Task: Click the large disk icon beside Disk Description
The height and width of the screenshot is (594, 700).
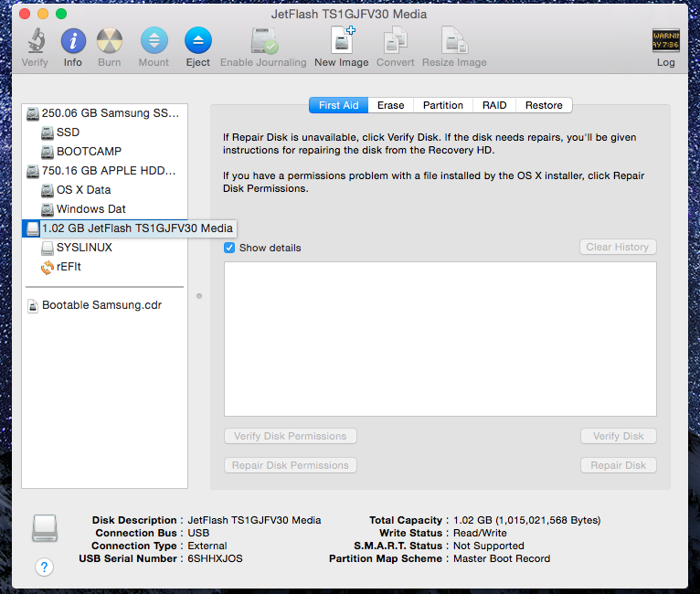Action: pos(45,528)
